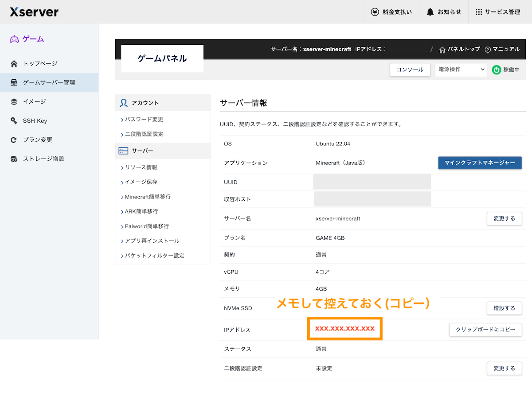
Task: Open パスワード変更 under the アカウント section
Action: pos(143,119)
